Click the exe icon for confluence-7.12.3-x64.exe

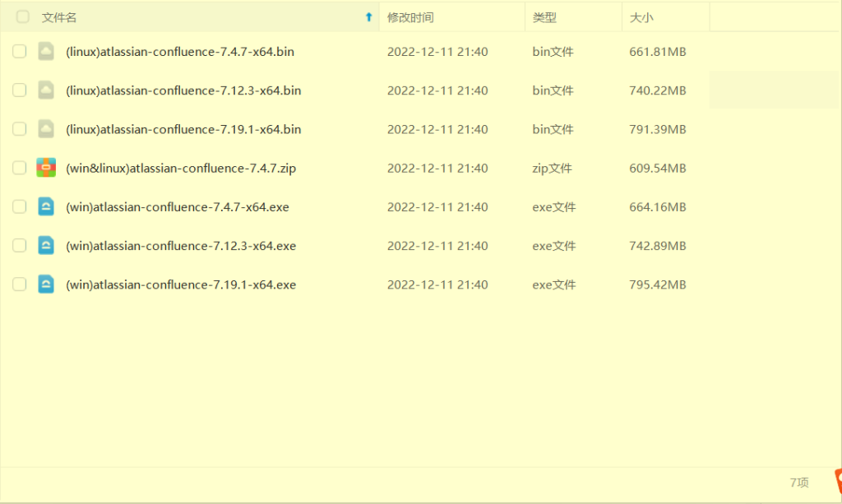[46, 246]
